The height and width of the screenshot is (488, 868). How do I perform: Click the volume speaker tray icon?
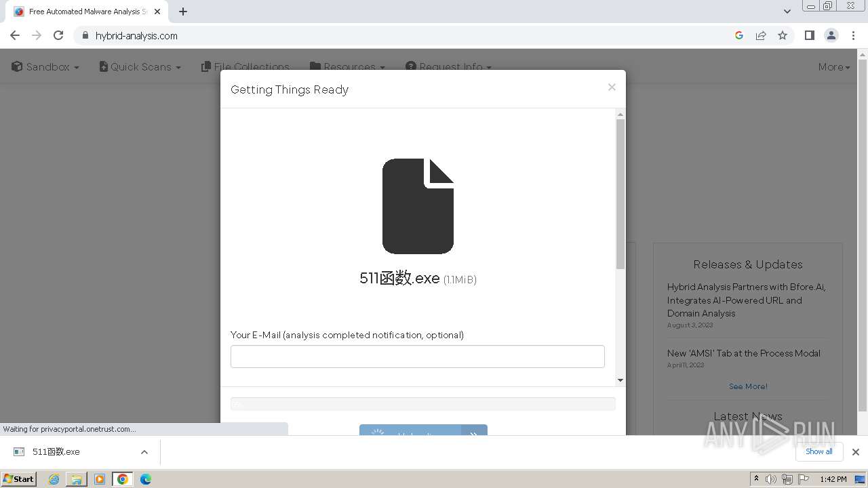pos(771,479)
